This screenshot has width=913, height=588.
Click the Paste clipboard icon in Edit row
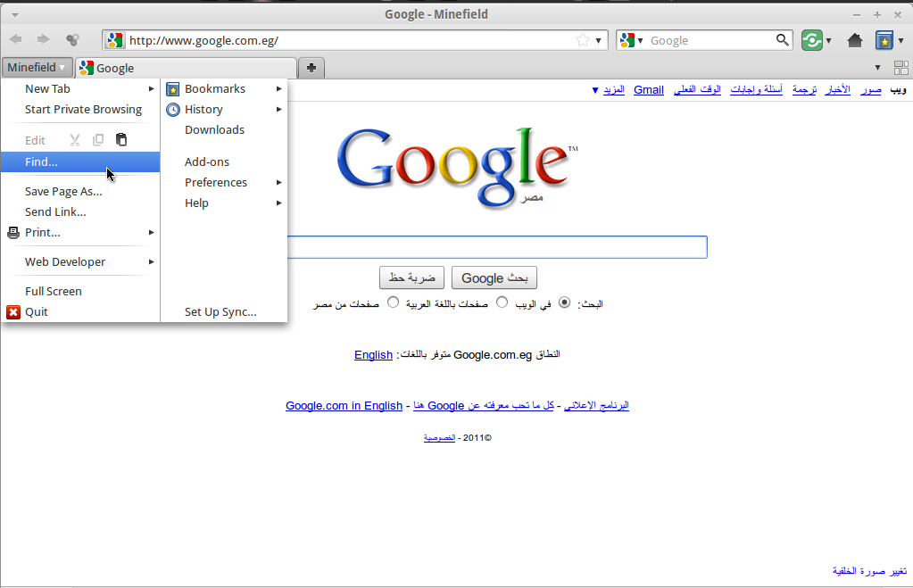coord(121,140)
